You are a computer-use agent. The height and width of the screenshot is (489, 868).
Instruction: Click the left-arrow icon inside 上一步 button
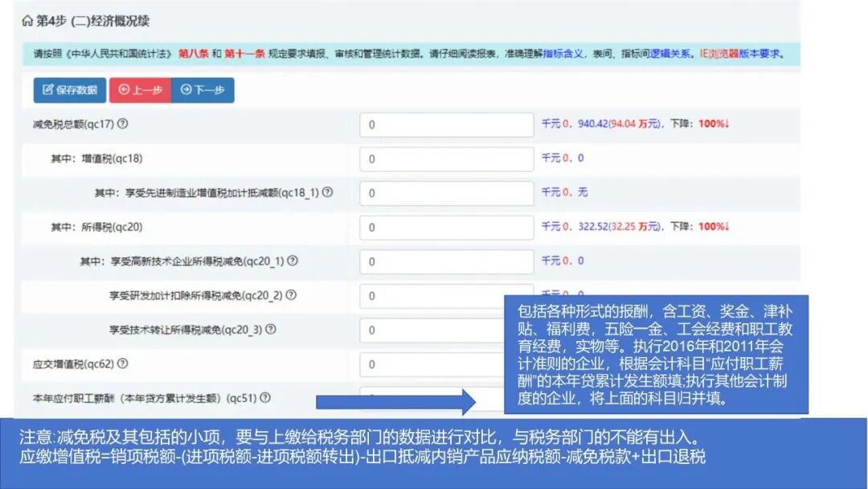point(125,90)
